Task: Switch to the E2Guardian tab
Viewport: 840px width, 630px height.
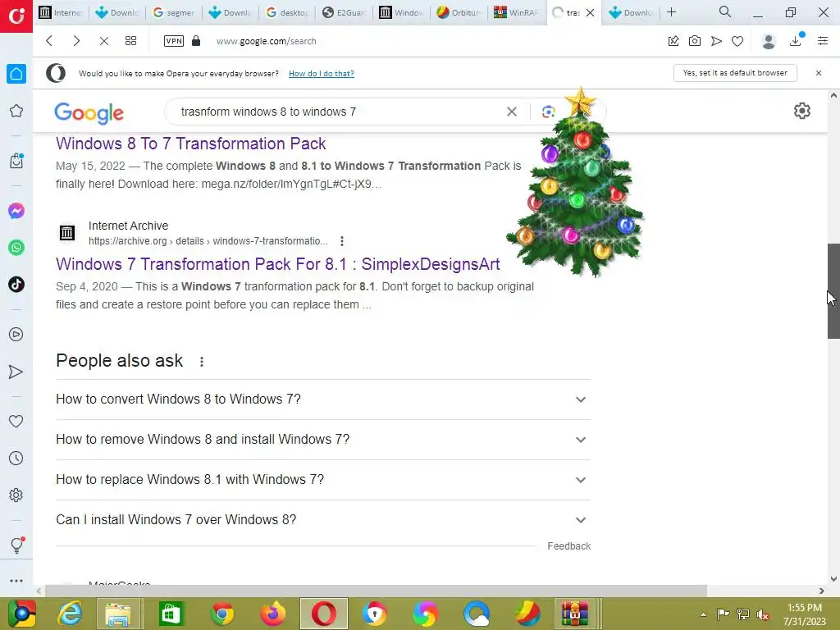Action: pos(344,13)
